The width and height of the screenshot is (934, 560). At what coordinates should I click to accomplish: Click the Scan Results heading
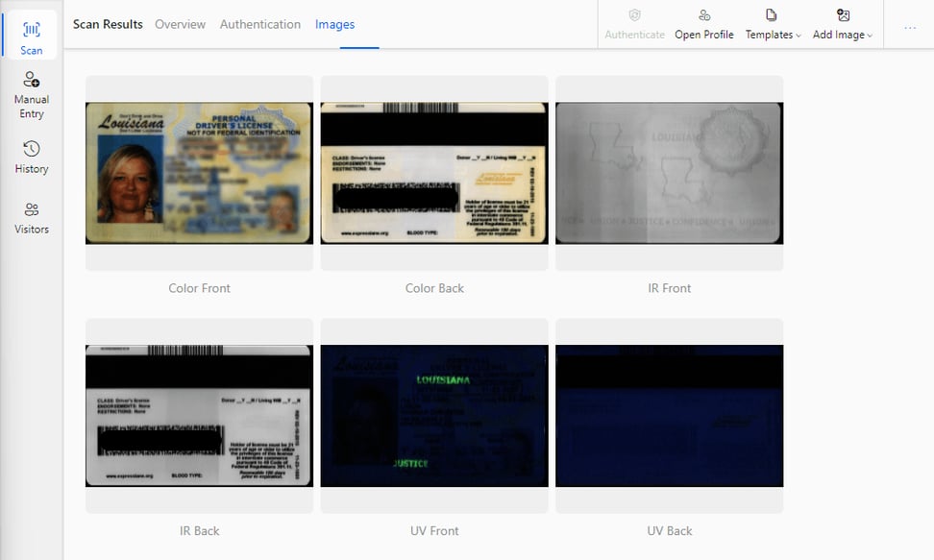click(108, 24)
